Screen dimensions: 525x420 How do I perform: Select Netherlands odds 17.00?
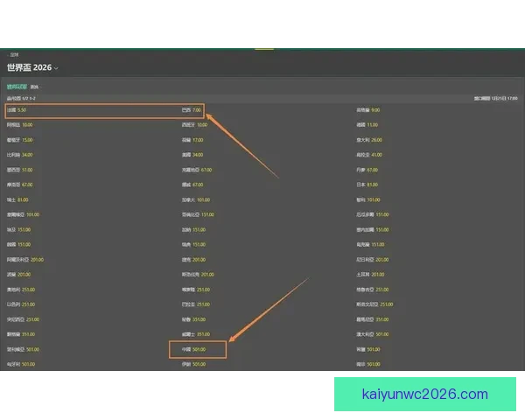tap(197, 140)
